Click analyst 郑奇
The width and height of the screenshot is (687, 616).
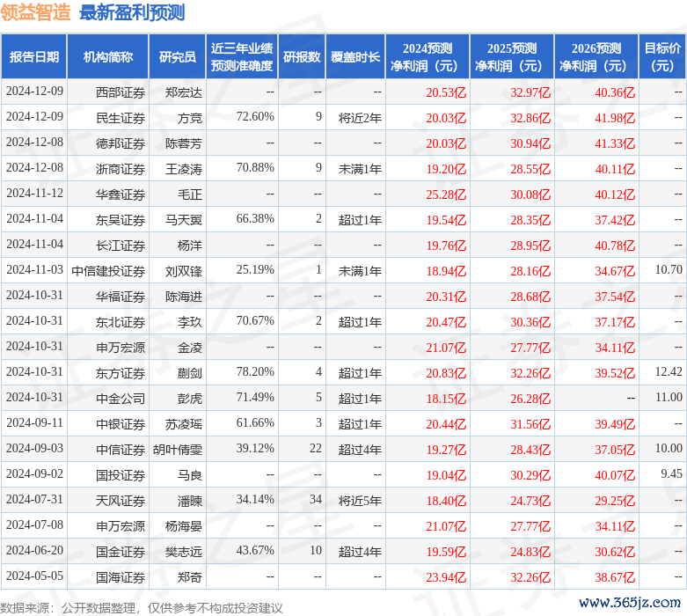click(x=190, y=577)
